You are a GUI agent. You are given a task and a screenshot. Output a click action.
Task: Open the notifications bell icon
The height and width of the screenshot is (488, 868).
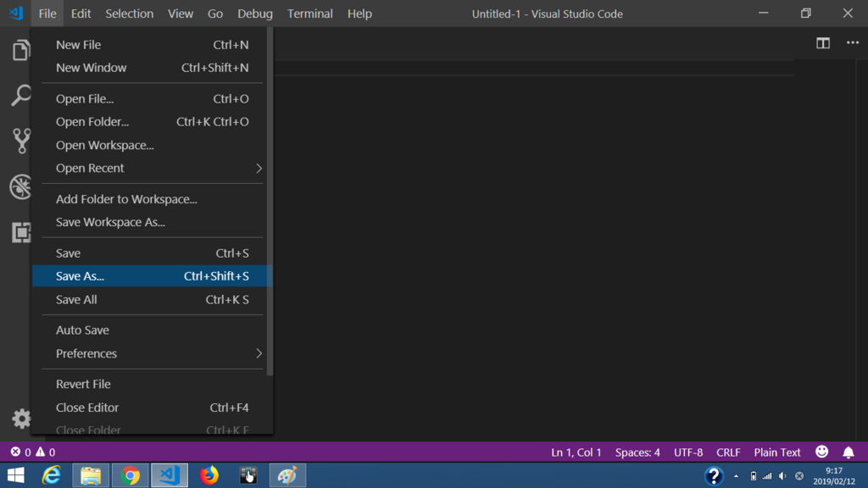coord(848,452)
